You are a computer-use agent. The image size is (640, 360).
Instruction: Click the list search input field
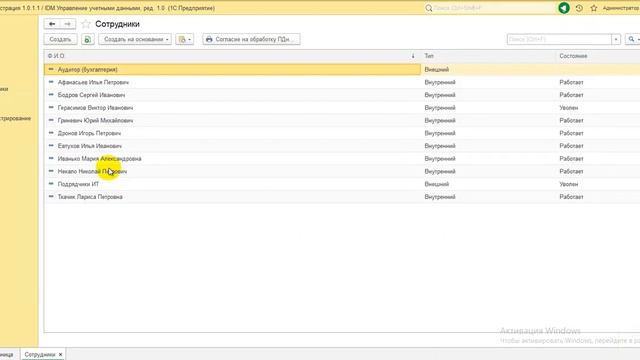point(559,39)
